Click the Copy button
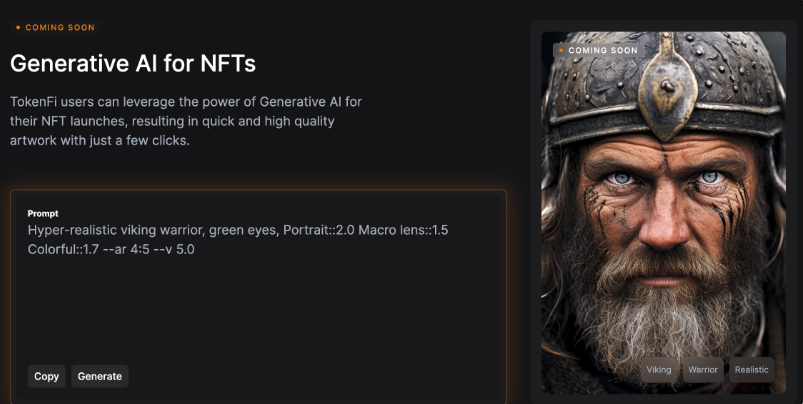 tap(46, 376)
